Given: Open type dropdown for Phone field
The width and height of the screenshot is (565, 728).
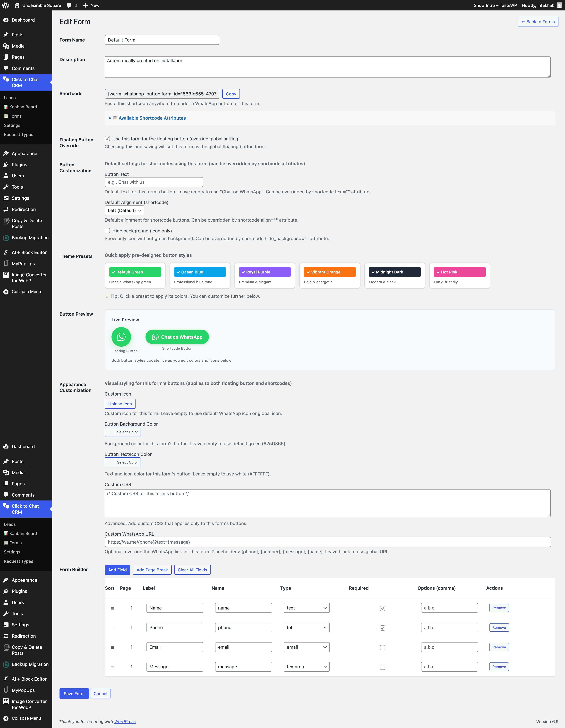Looking at the screenshot, I should (x=306, y=628).
